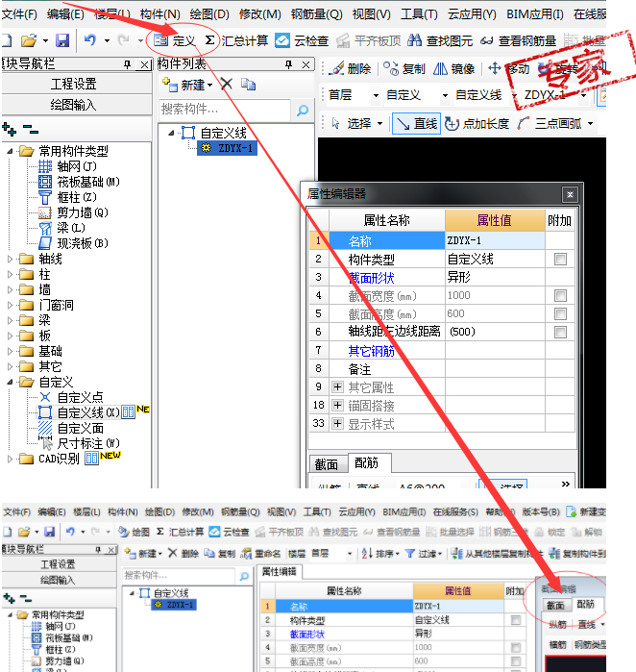Viewport: 636px width, 672px height.
Task: Click the 查找图元 binoculars button in upper toolbar
Action: 440,40
